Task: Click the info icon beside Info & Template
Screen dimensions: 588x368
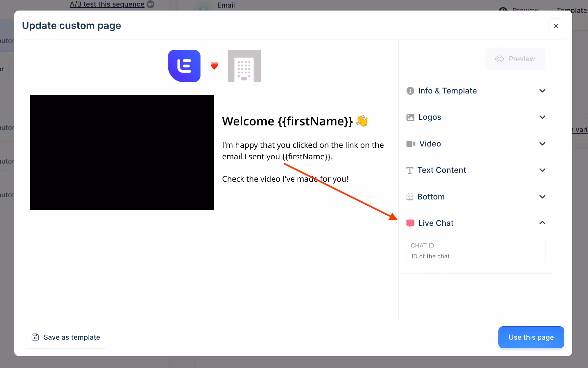Action: [410, 91]
